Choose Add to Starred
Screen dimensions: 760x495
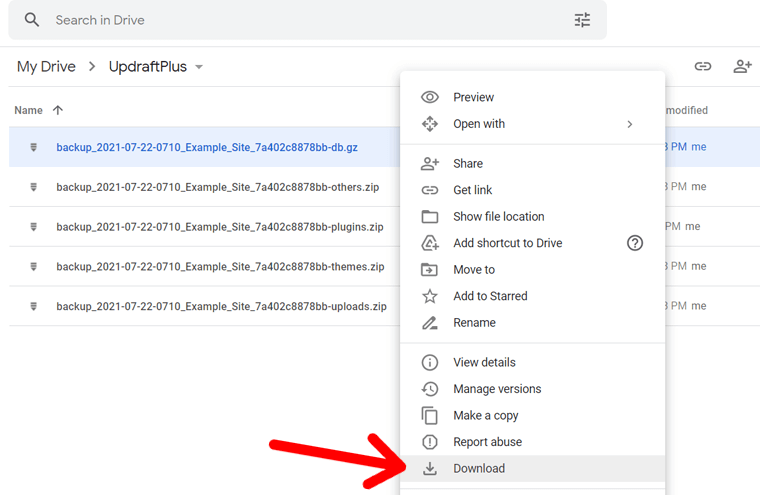tap(532, 296)
